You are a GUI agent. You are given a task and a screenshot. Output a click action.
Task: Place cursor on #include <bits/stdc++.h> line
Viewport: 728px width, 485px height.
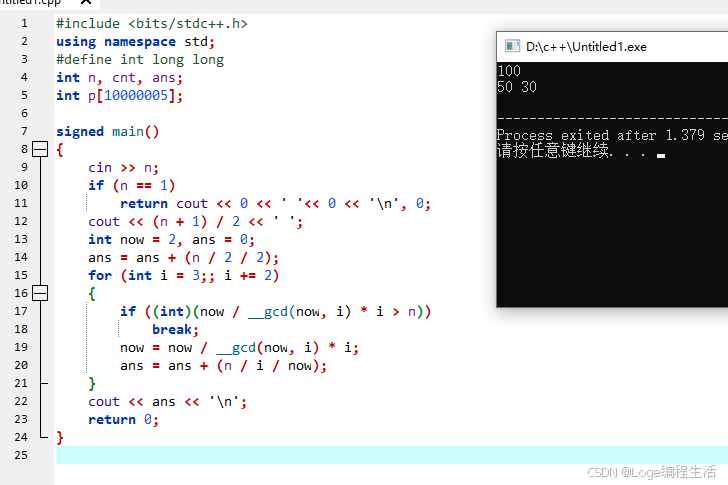[x=152, y=24]
